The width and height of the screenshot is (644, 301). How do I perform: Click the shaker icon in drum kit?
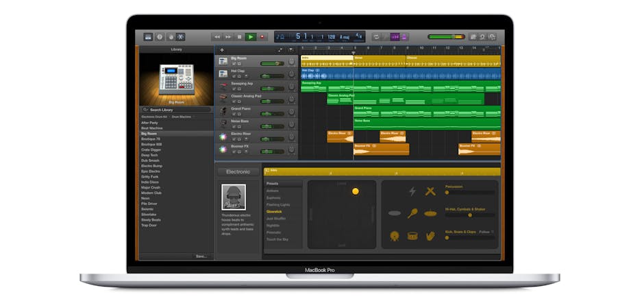(413, 213)
